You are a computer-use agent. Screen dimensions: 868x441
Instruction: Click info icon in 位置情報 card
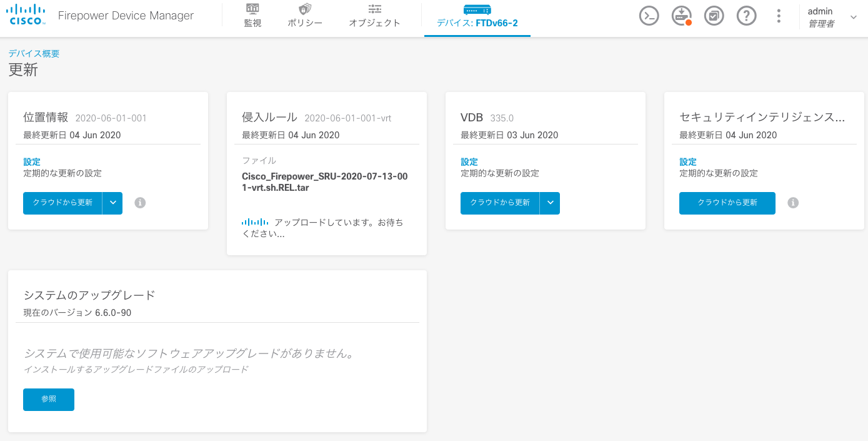(x=141, y=203)
